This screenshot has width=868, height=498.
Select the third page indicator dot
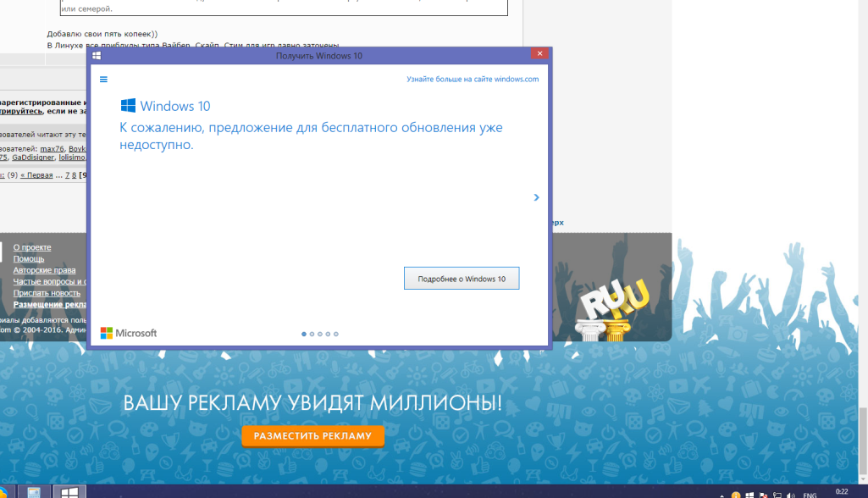click(320, 334)
